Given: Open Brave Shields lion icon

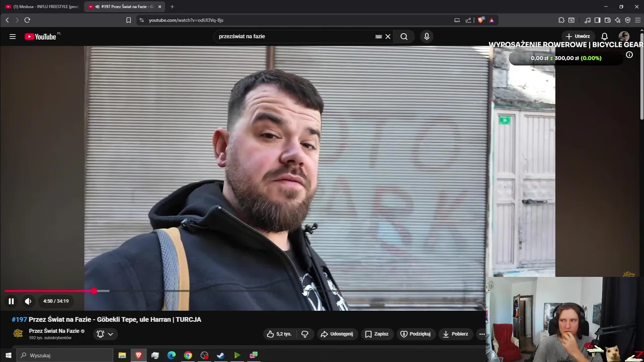Looking at the screenshot, I should click(481, 20).
